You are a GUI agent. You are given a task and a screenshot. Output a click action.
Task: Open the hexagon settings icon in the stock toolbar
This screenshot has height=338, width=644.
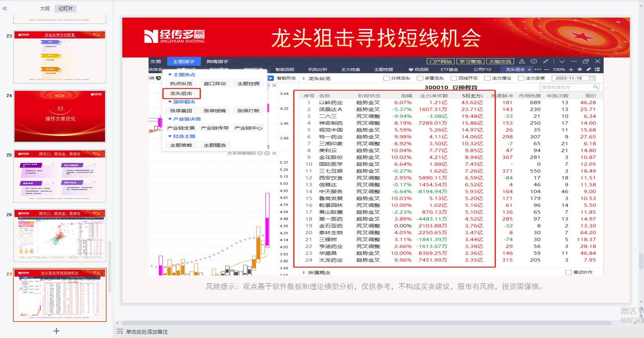pyautogui.click(x=534, y=61)
